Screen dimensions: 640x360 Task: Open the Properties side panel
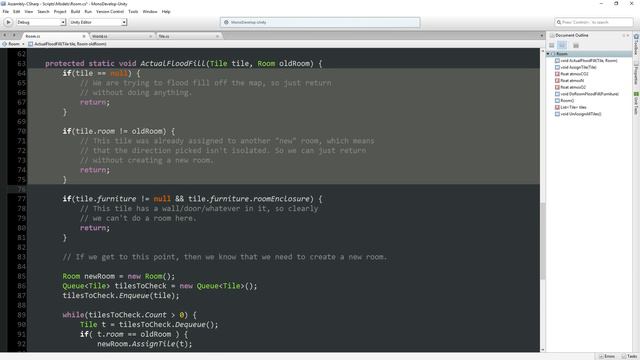(636, 74)
